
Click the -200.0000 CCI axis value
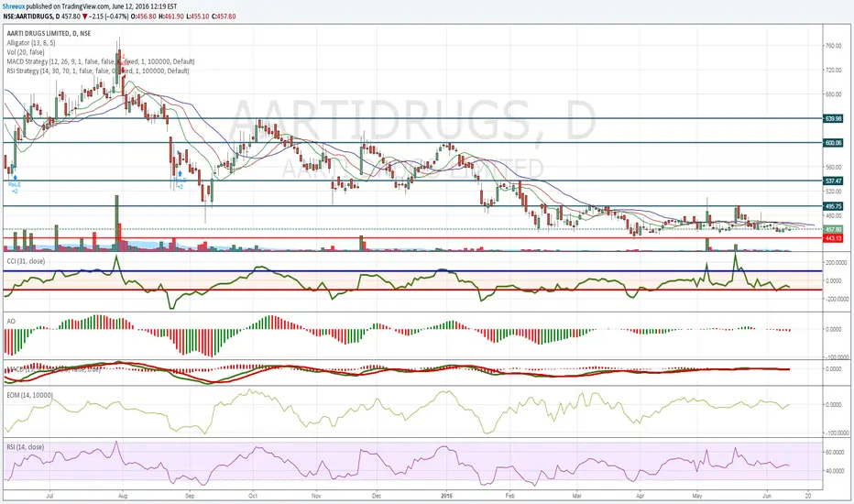(x=837, y=299)
